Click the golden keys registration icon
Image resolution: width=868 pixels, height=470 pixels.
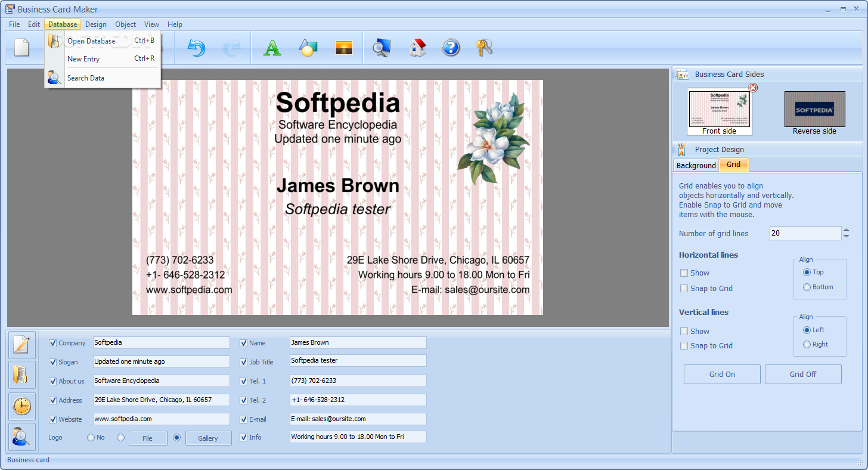tap(484, 48)
